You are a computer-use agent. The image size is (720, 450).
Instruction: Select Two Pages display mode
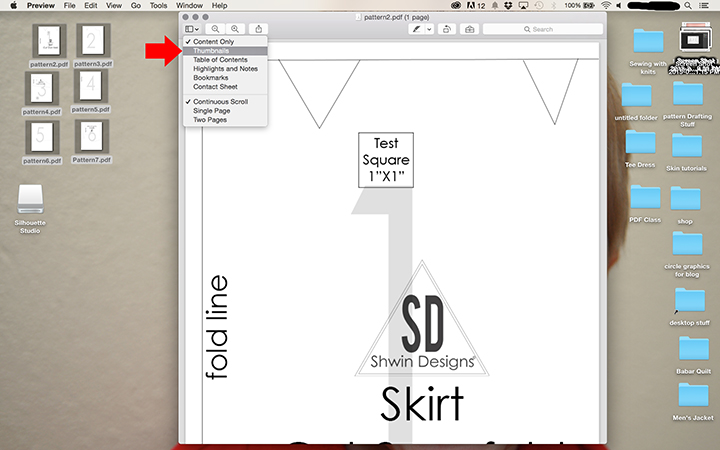pyautogui.click(x=225, y=119)
